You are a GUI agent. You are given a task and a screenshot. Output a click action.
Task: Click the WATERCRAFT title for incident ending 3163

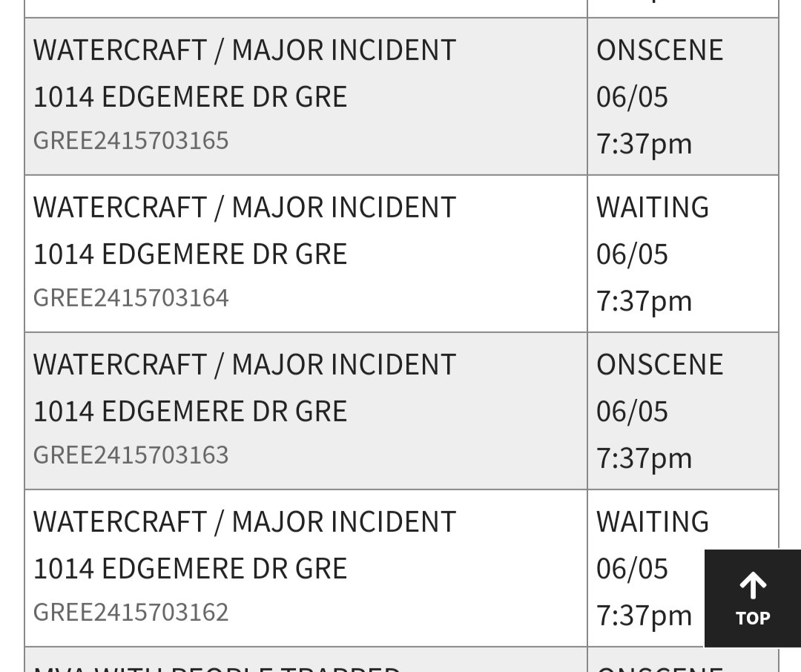(245, 365)
